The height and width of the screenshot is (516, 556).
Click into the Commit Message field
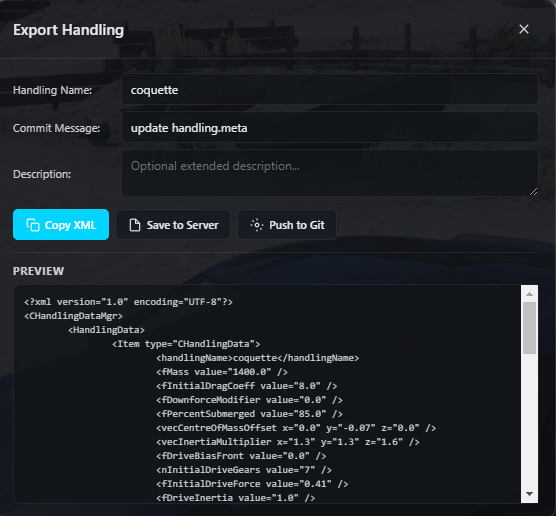click(330, 128)
